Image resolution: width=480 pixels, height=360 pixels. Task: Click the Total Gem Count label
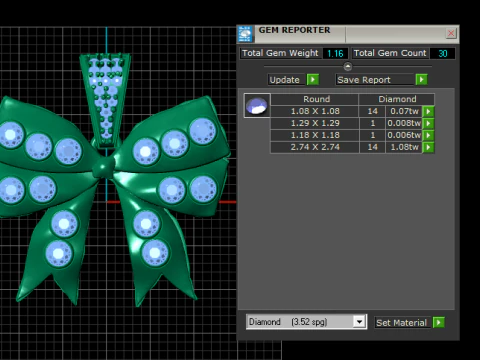[x=390, y=53]
